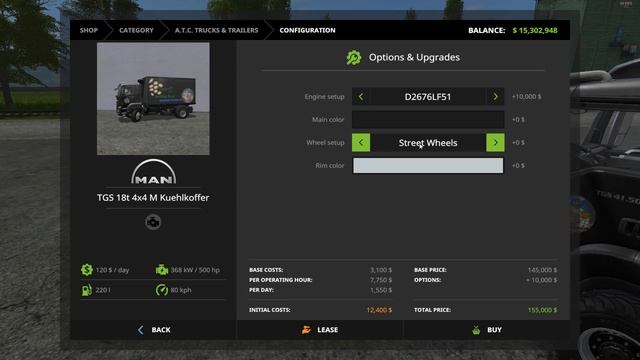Click the 120 $ / day text
This screenshot has height=360, width=640.
[112, 270]
